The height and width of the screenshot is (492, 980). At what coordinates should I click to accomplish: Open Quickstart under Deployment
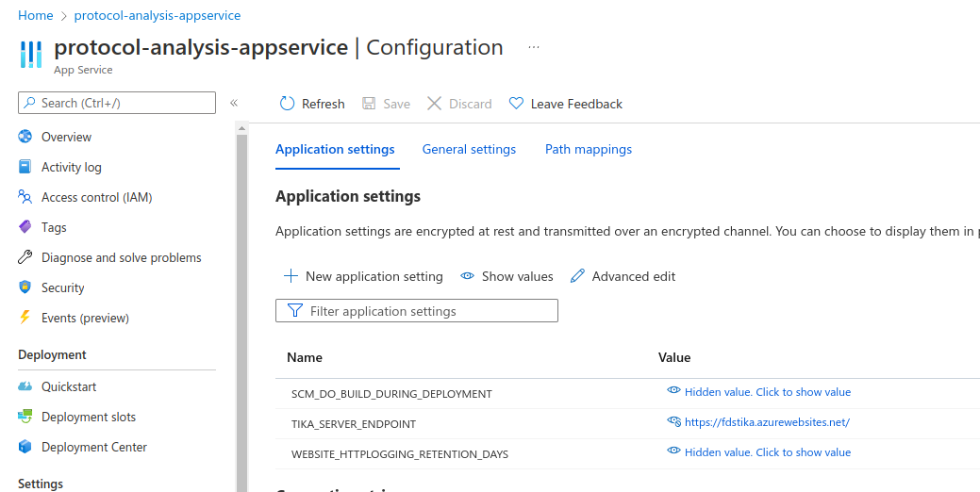click(69, 386)
